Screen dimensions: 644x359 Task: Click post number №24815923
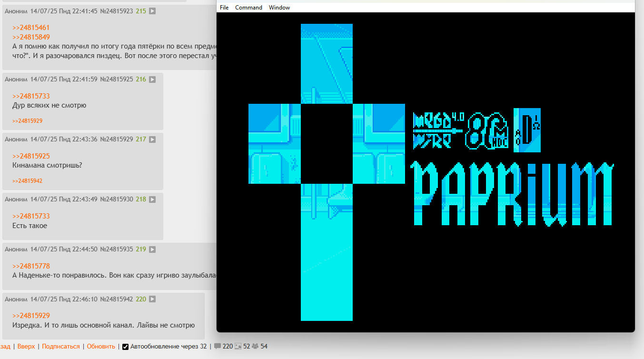click(117, 11)
